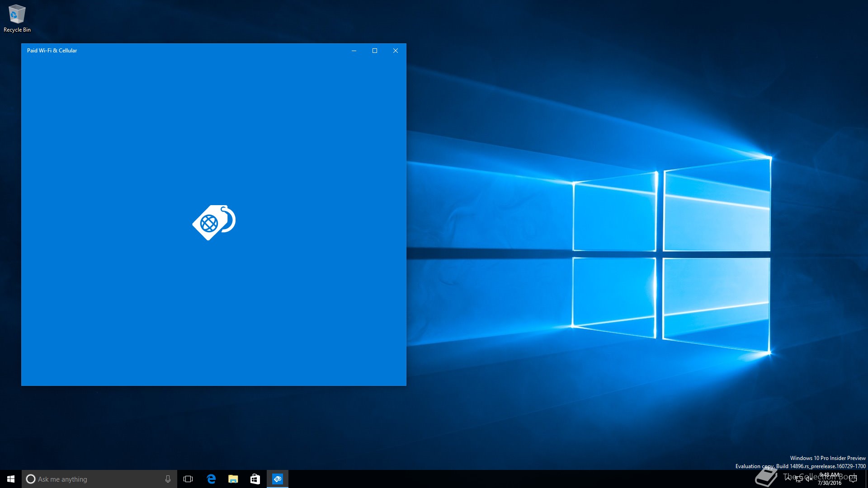Open Task View on the taskbar
Image resolution: width=868 pixels, height=488 pixels.
[188, 479]
